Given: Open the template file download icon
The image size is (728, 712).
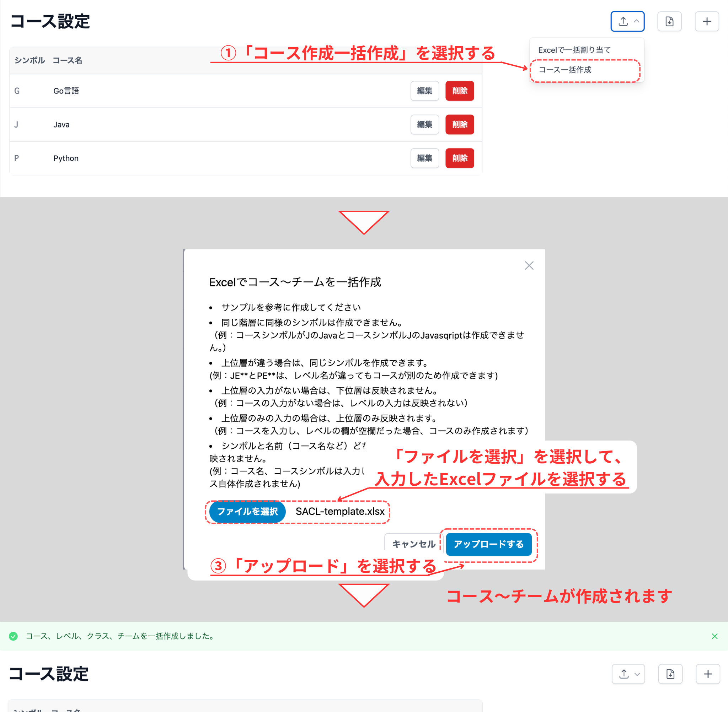Looking at the screenshot, I should (670, 21).
